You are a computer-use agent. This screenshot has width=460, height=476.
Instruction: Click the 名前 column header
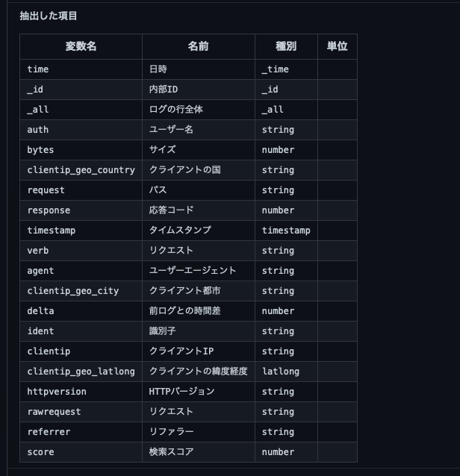pyautogui.click(x=198, y=46)
